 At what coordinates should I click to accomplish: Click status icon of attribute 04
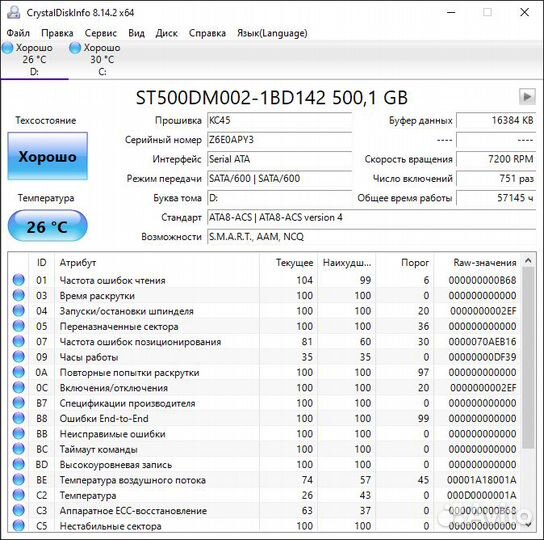pyautogui.click(x=19, y=310)
